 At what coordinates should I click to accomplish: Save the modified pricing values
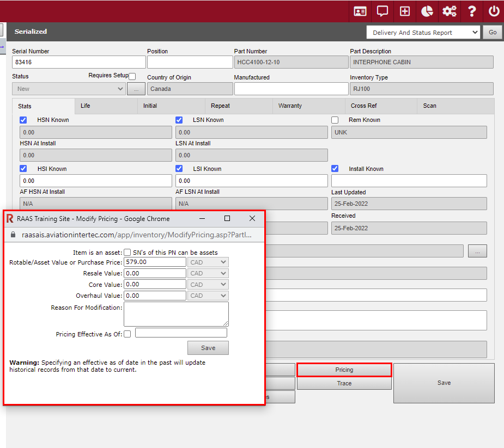pyautogui.click(x=208, y=347)
